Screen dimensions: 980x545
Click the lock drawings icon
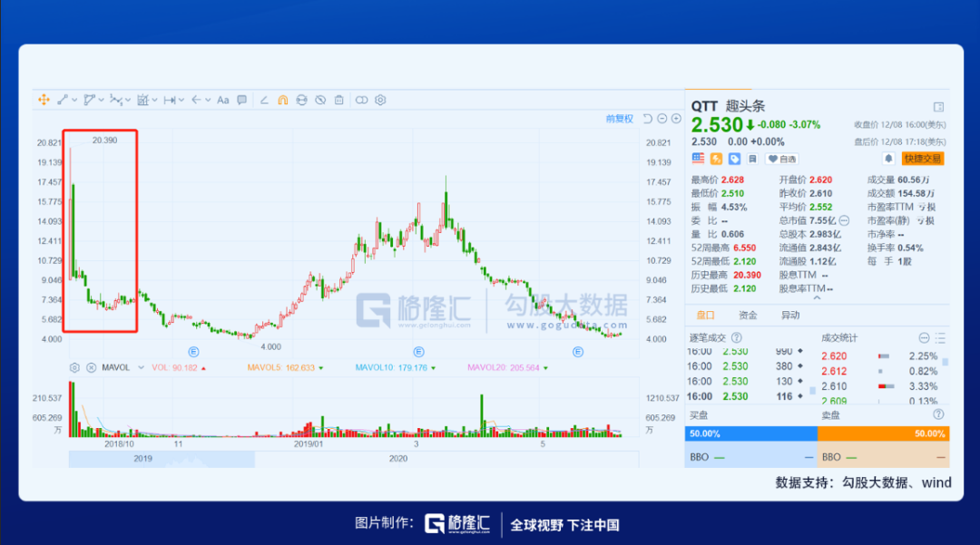click(302, 100)
